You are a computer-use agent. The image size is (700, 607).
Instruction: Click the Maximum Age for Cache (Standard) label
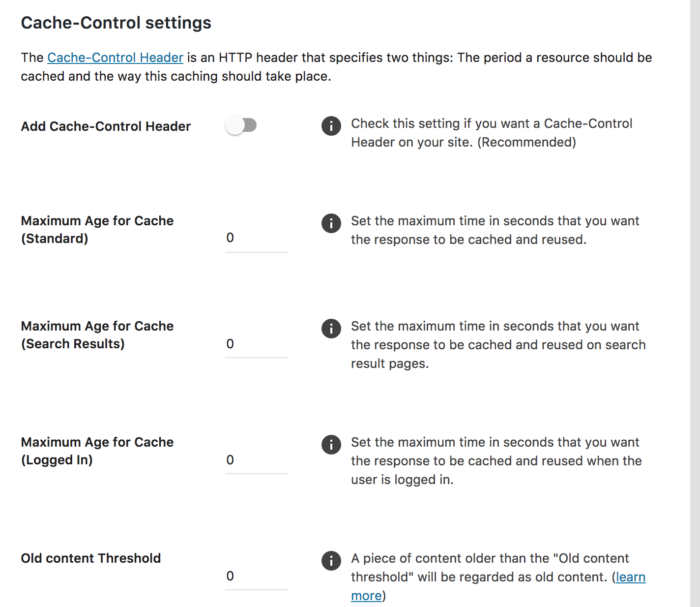(x=97, y=230)
